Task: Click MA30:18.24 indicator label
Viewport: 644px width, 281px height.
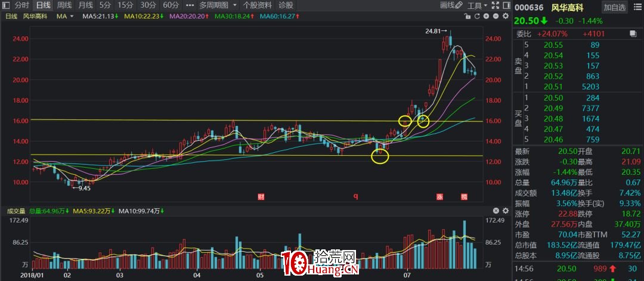Action: pyautogui.click(x=234, y=17)
